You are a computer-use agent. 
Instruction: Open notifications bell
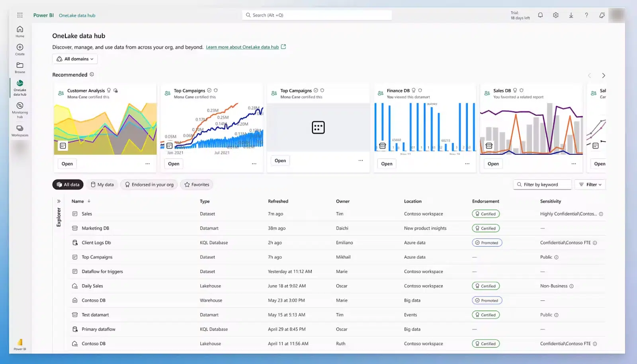coord(540,15)
